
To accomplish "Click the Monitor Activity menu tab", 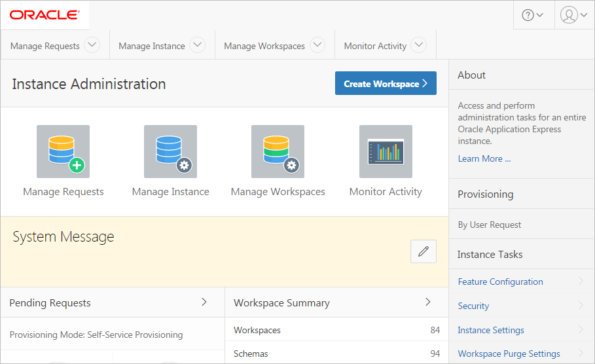I will (375, 46).
